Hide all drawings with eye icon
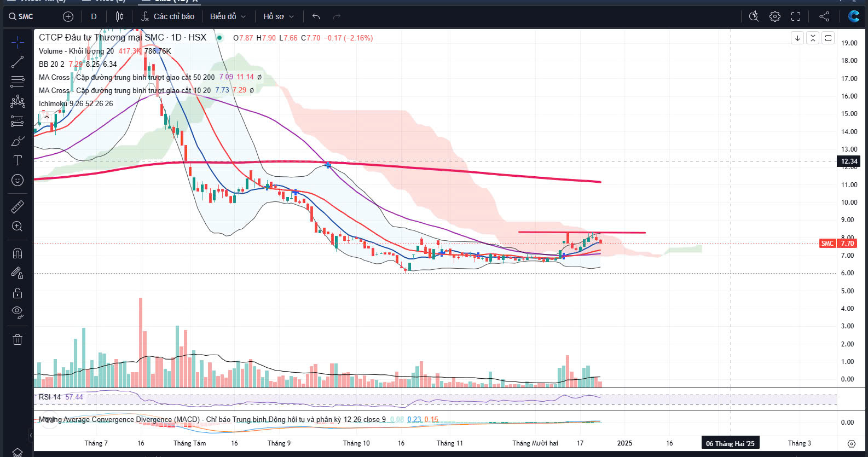 (18, 313)
